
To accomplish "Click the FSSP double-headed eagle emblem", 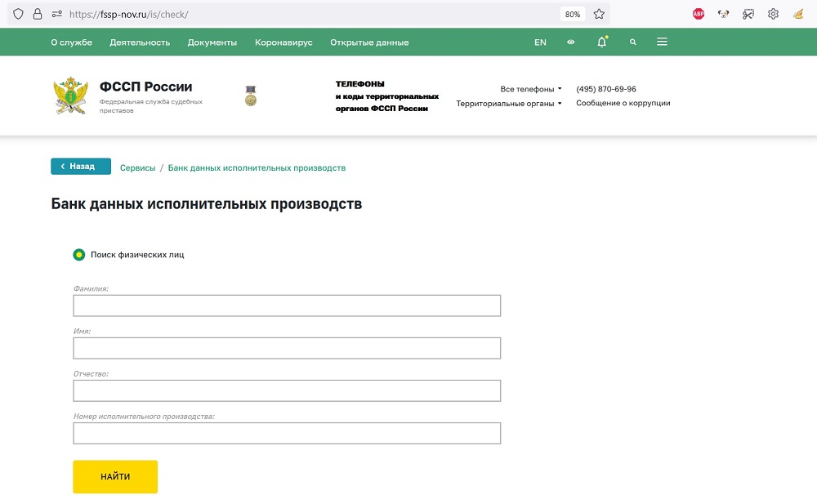I will [70, 97].
